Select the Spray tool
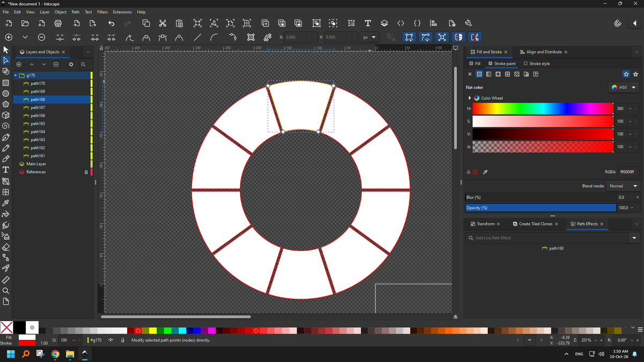This screenshot has height=362, width=644. click(6, 235)
